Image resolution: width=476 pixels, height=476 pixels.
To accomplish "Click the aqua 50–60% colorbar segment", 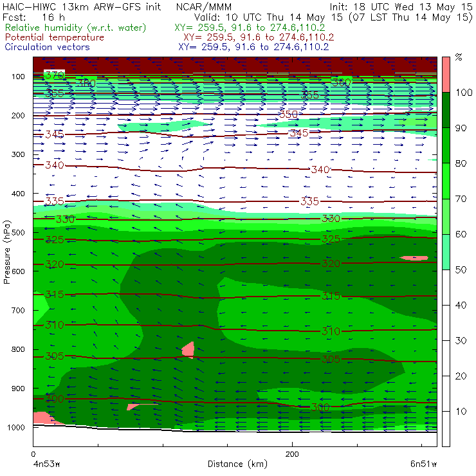I will pyautogui.click(x=446, y=252).
